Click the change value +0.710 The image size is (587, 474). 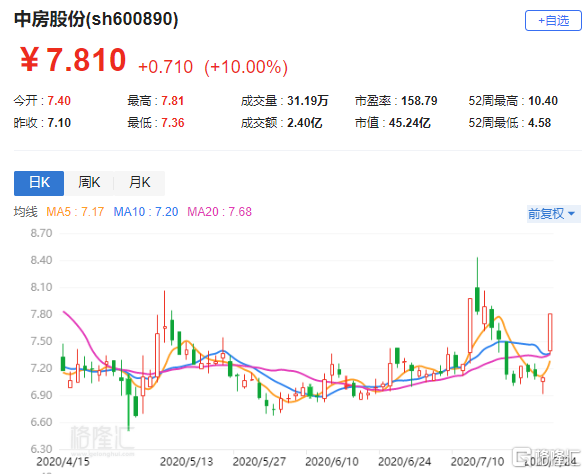[x=165, y=67]
